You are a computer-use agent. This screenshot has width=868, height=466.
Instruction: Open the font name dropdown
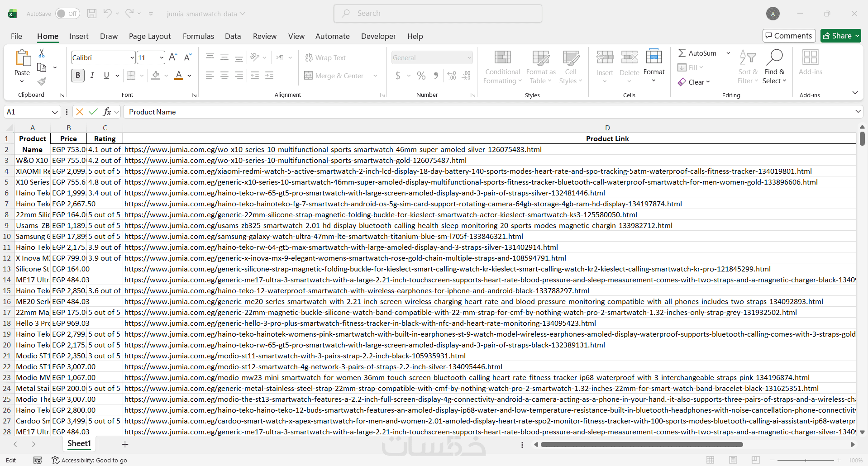click(x=132, y=57)
